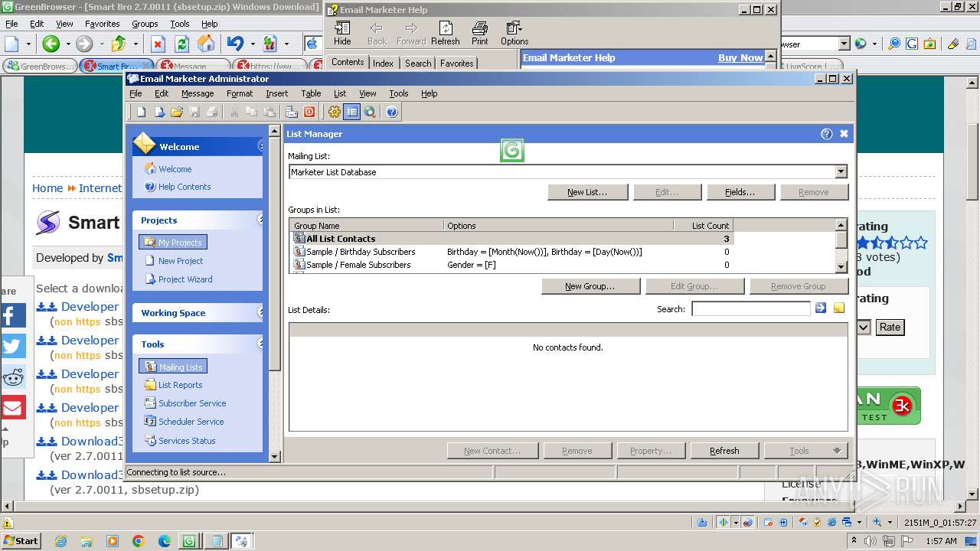
Task: Click the Facebook share icon on webpage
Action: [13, 315]
